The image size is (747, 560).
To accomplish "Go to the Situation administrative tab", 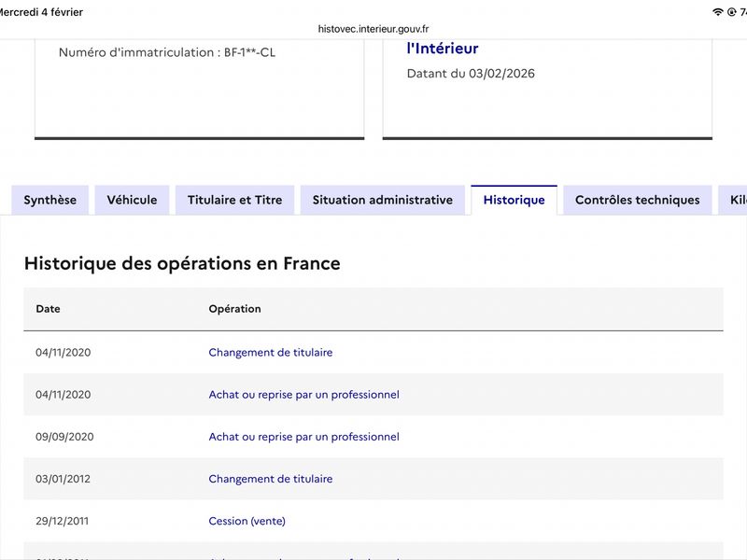I will pos(382,200).
